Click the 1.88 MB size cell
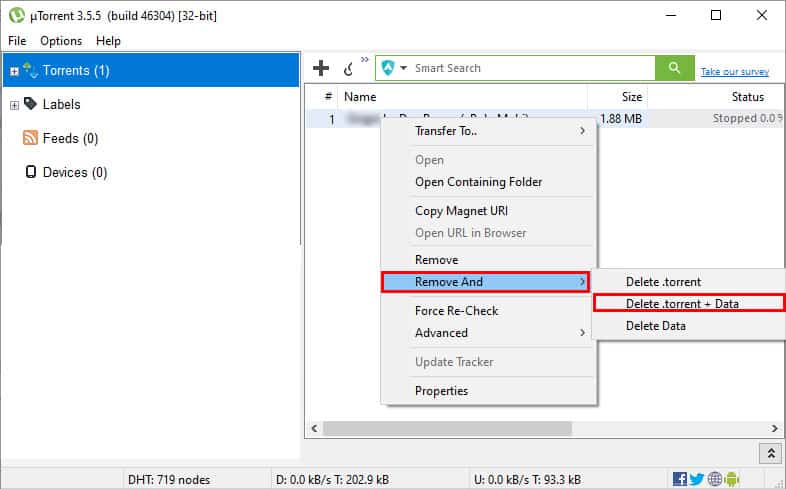 coord(621,119)
